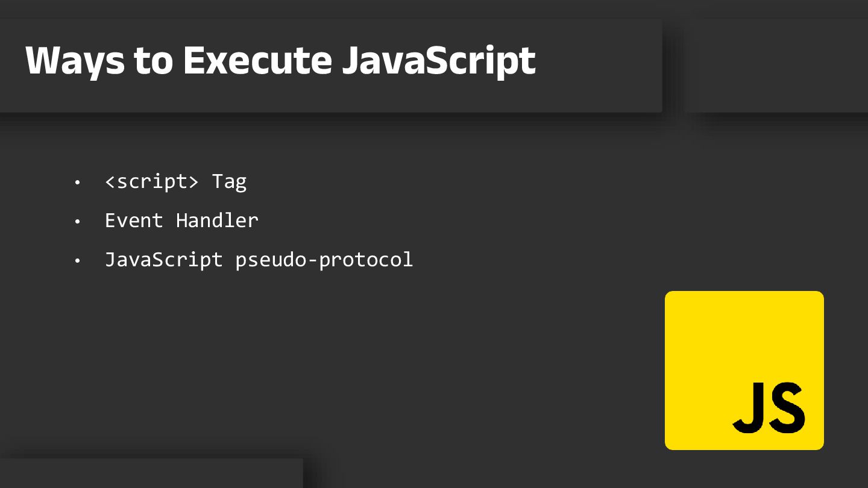Select the black JS letters inside logo
This screenshot has height=488, width=868.
tap(769, 407)
